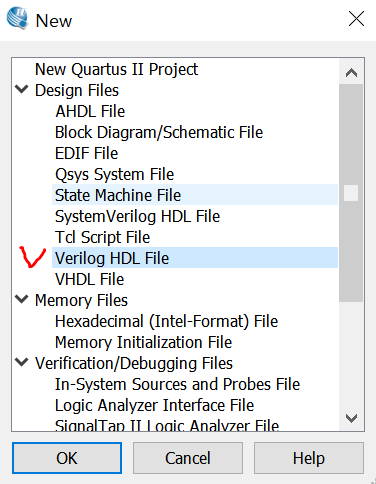Click the Verification/Debugging Files label
Image resolution: width=376 pixels, height=484 pixels.
(134, 363)
